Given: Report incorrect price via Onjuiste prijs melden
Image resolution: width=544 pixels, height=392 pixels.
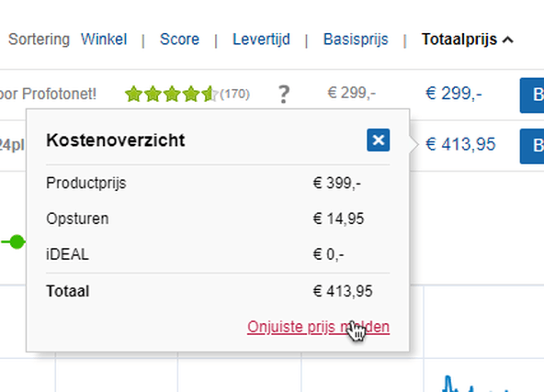Looking at the screenshot, I should click(x=319, y=327).
